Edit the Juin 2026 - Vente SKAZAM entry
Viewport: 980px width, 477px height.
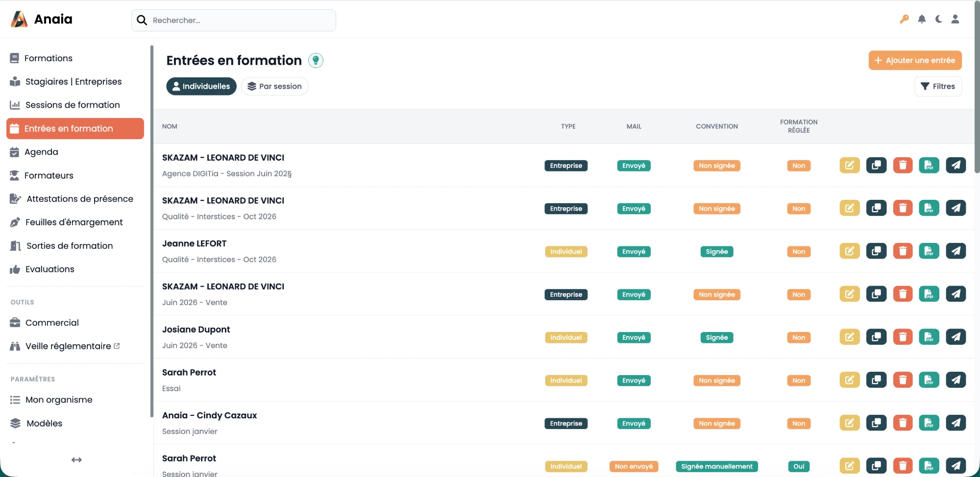[850, 294]
